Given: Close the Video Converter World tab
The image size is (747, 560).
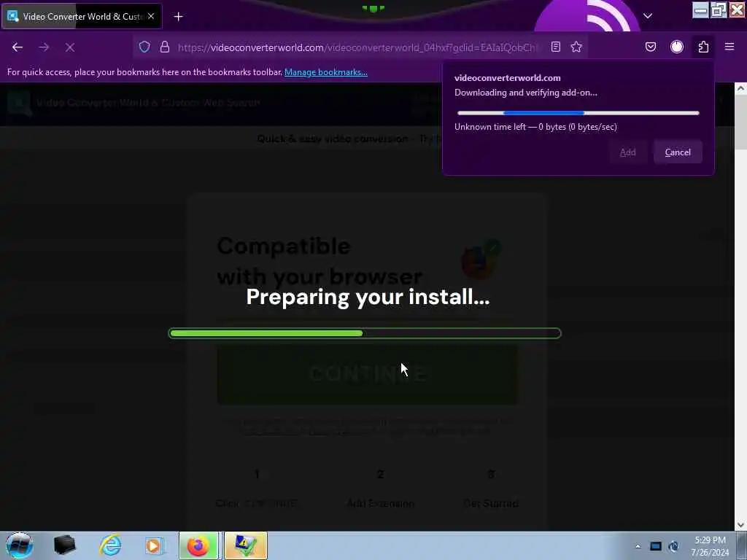Looking at the screenshot, I should [151, 16].
